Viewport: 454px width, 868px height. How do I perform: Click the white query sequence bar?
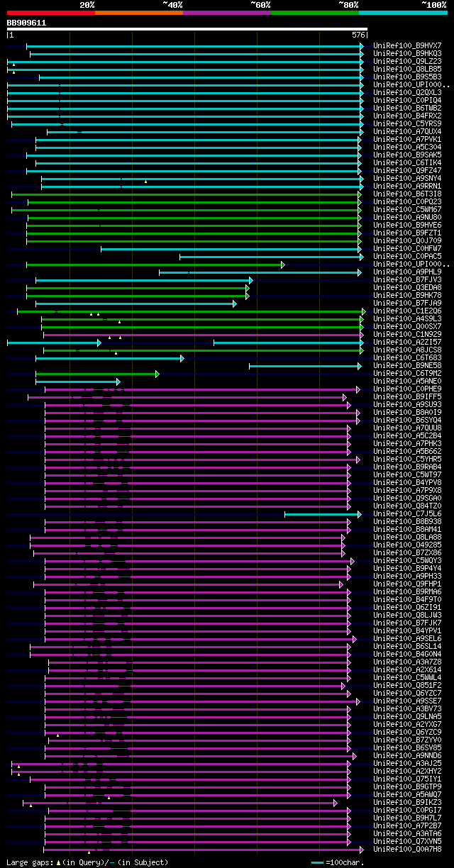pyautogui.click(x=187, y=29)
